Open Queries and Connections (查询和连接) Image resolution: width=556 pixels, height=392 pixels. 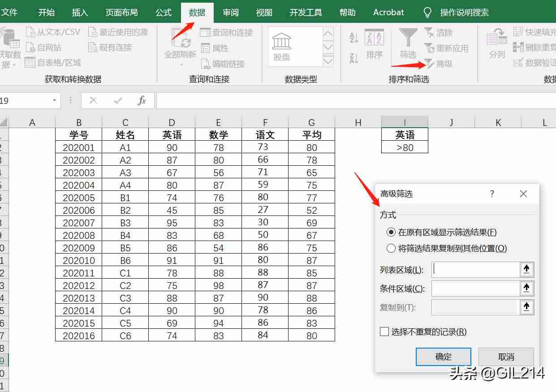pos(226,32)
